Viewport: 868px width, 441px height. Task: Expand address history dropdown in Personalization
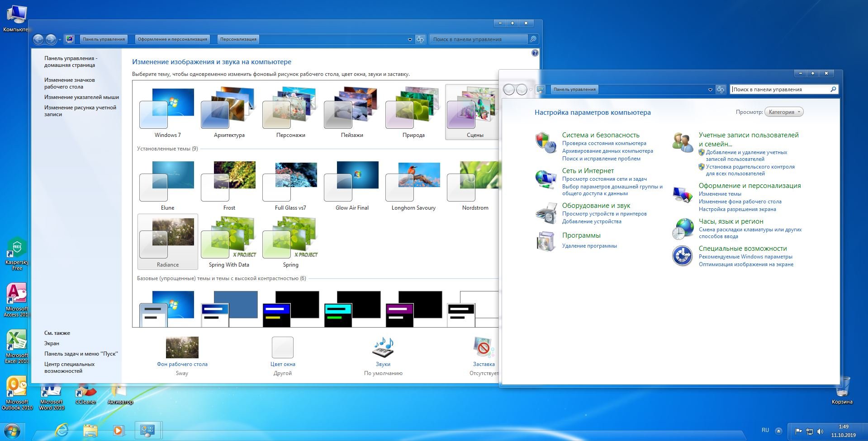click(x=410, y=40)
